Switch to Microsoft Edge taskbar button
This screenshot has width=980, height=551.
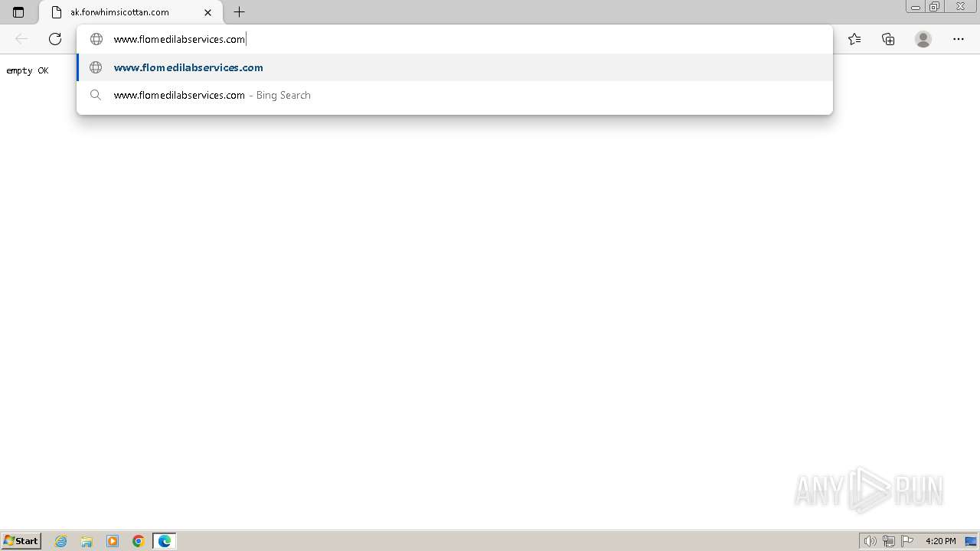pyautogui.click(x=165, y=541)
